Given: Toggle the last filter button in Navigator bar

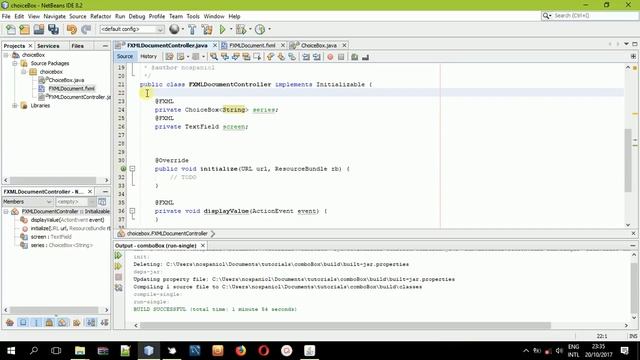Looking at the screenshot, I should point(104,322).
